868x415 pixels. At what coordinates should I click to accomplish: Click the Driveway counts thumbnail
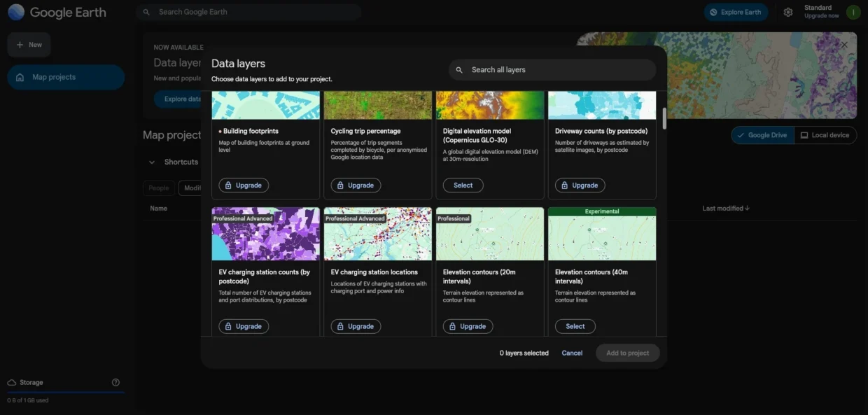pyautogui.click(x=602, y=105)
